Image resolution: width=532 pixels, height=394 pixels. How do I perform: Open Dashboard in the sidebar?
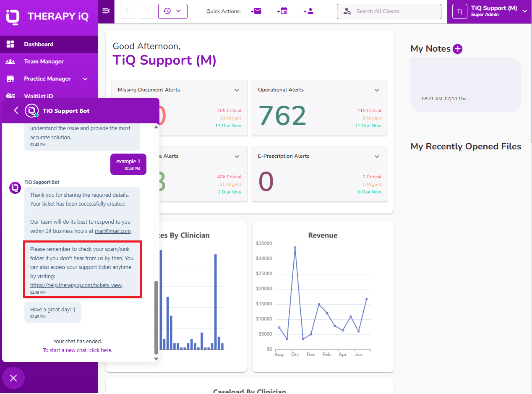click(x=49, y=44)
